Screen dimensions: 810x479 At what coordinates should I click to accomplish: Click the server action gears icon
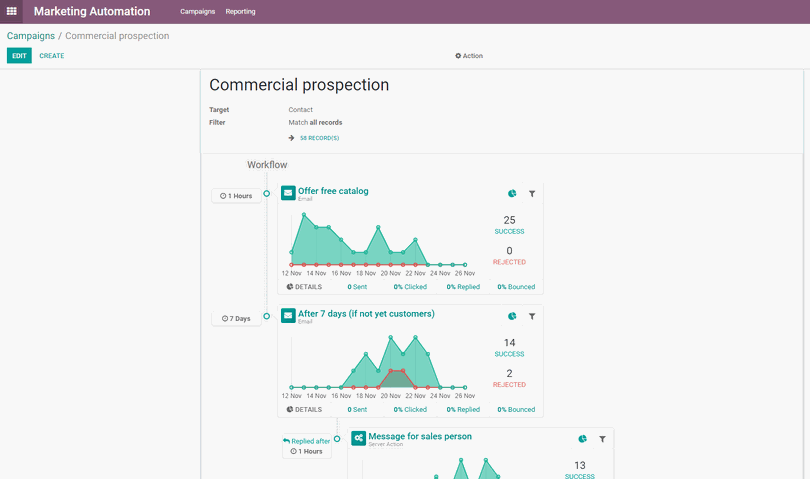[x=359, y=438]
